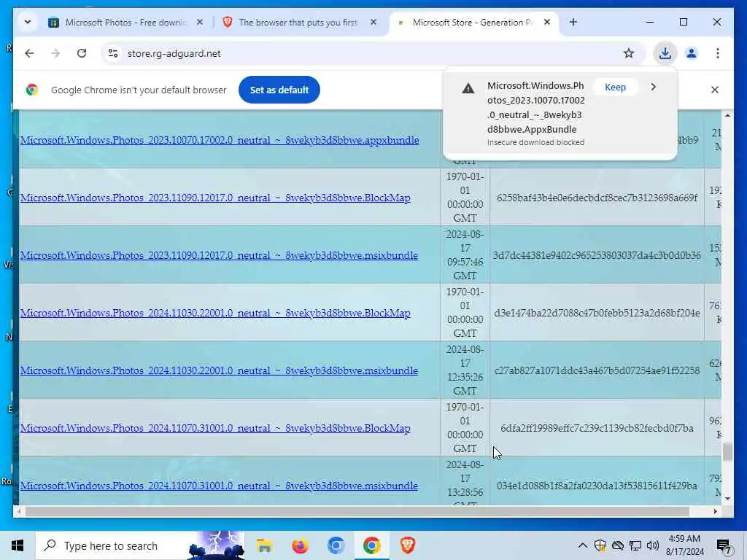Open the Chrome downloads icon

[x=665, y=53]
